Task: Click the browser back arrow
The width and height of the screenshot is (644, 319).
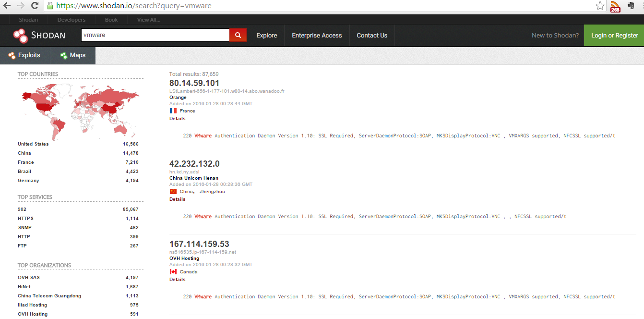Action: click(7, 6)
